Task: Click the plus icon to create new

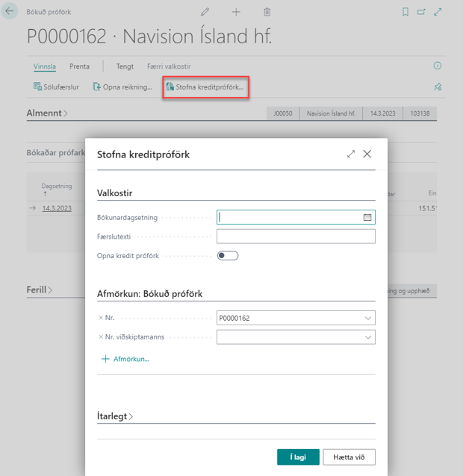Action: (236, 13)
